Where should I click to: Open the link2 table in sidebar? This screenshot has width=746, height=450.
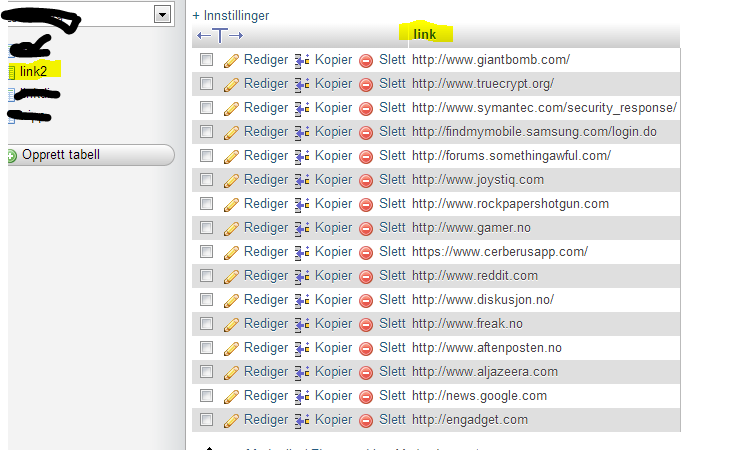(33, 71)
